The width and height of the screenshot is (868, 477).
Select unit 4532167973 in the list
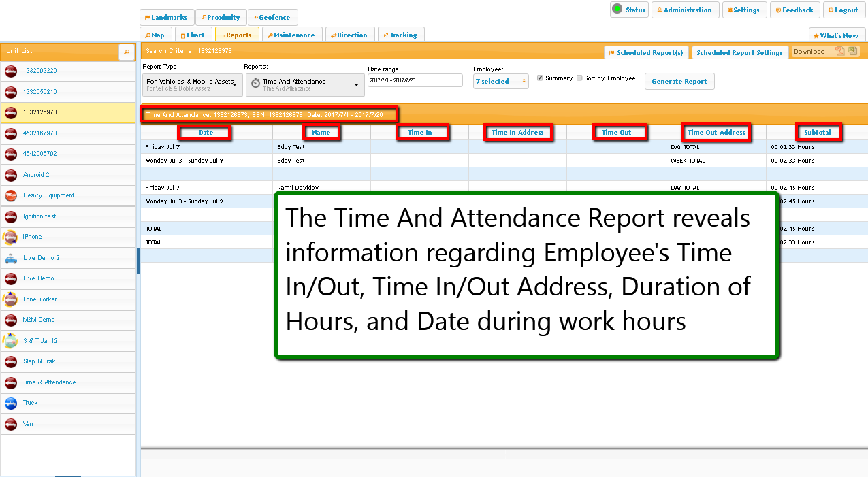click(40, 133)
